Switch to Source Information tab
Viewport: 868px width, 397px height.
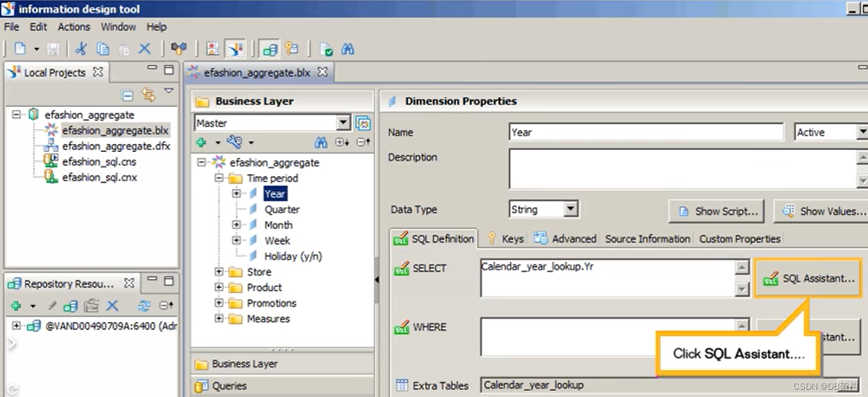647,238
